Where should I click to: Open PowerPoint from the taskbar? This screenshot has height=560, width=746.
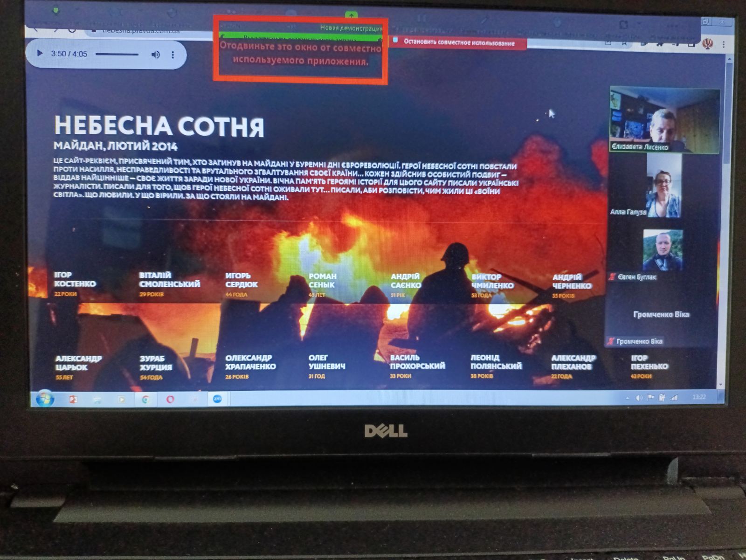(73, 399)
